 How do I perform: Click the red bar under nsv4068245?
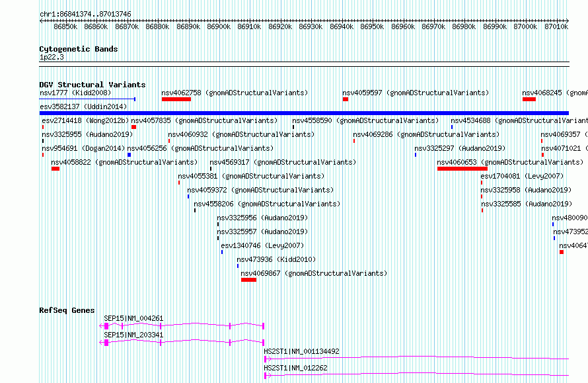point(529,99)
